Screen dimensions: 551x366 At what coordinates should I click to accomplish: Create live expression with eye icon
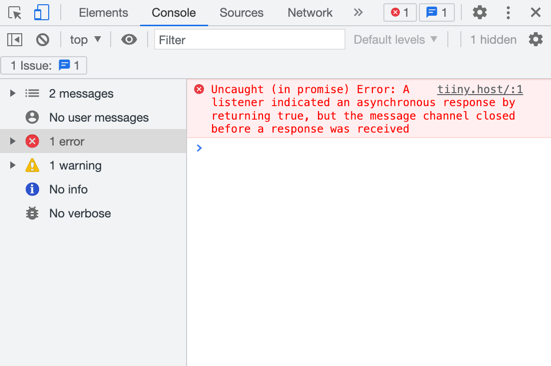click(129, 40)
